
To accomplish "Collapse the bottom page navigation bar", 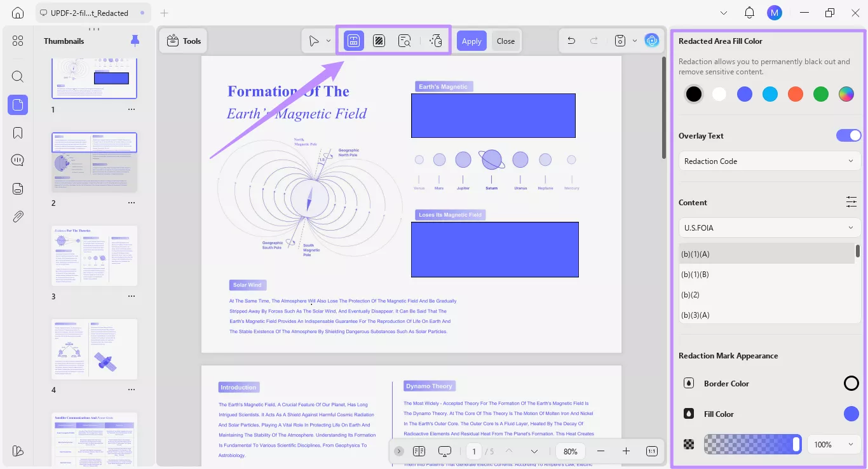I will (398, 451).
